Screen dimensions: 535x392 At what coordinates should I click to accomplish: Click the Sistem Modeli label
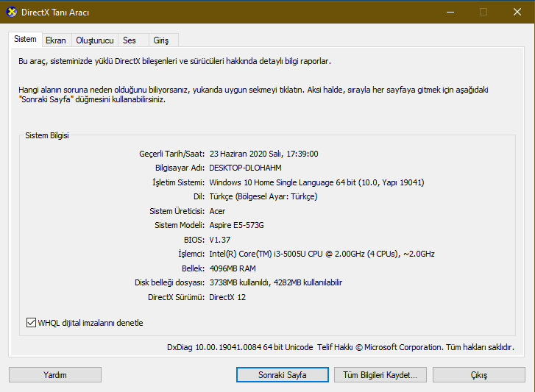coord(180,225)
